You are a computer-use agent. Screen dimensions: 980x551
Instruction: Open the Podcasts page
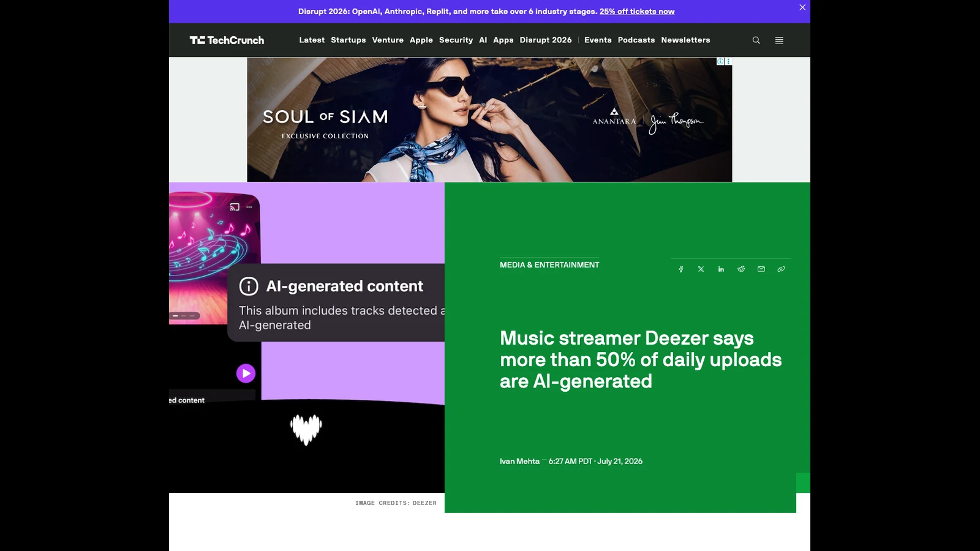pyautogui.click(x=636, y=40)
